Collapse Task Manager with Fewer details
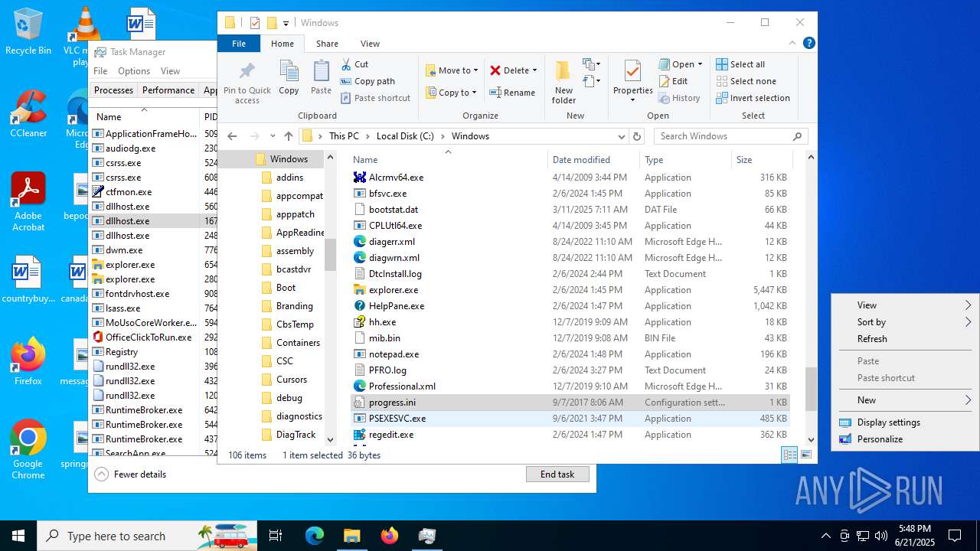Screen dimensions: 980x551 pos(130,474)
